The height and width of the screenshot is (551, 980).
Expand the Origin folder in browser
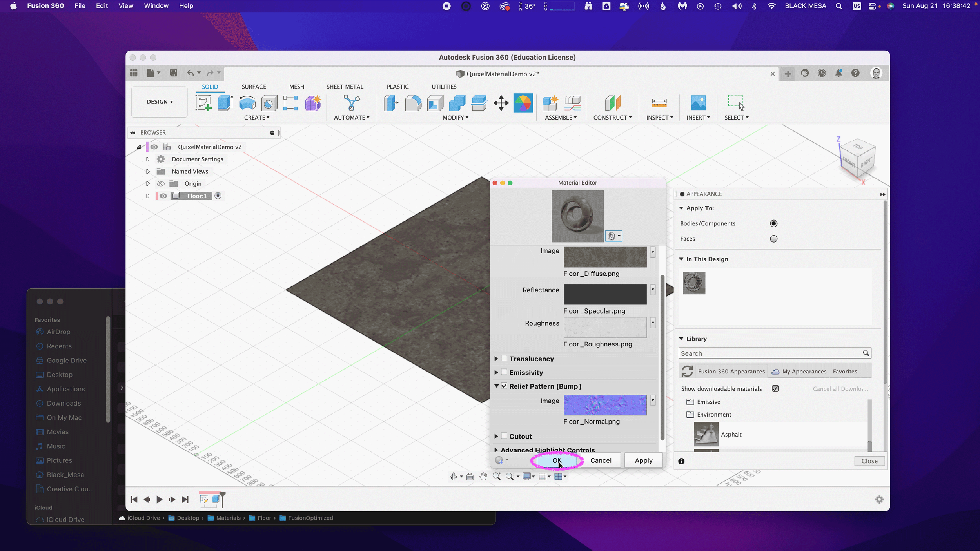[148, 183]
